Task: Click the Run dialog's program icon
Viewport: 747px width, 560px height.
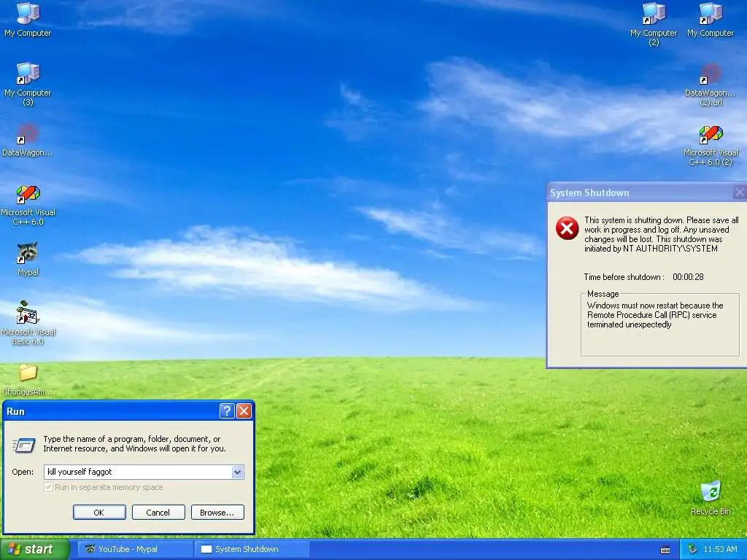Action: (x=24, y=445)
